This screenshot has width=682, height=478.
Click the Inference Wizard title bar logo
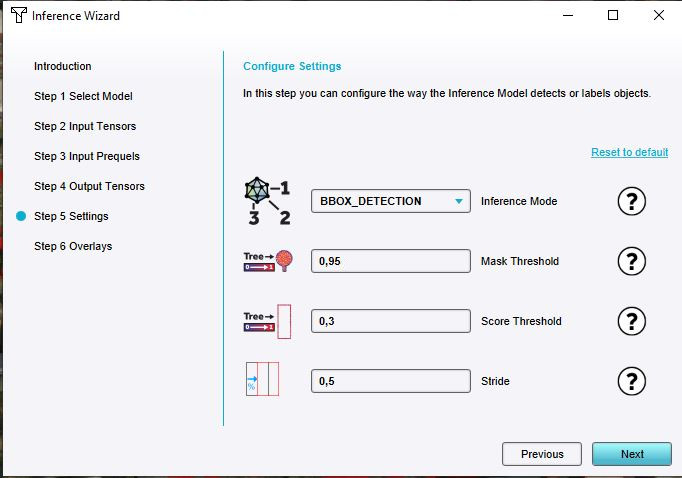point(19,15)
